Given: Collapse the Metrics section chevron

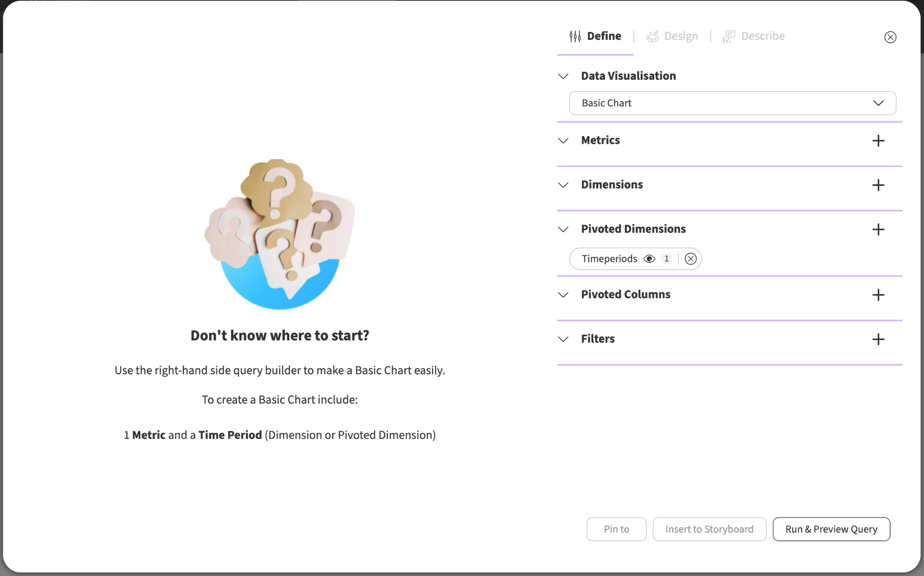Looking at the screenshot, I should coord(563,141).
